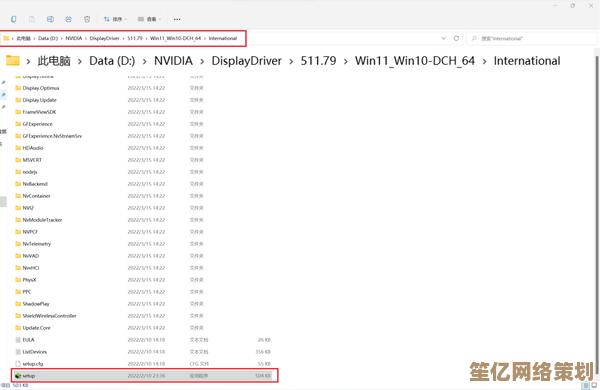This screenshot has width=600, height=390.
Task: Select the PPC folder name
Action: (x=27, y=292)
